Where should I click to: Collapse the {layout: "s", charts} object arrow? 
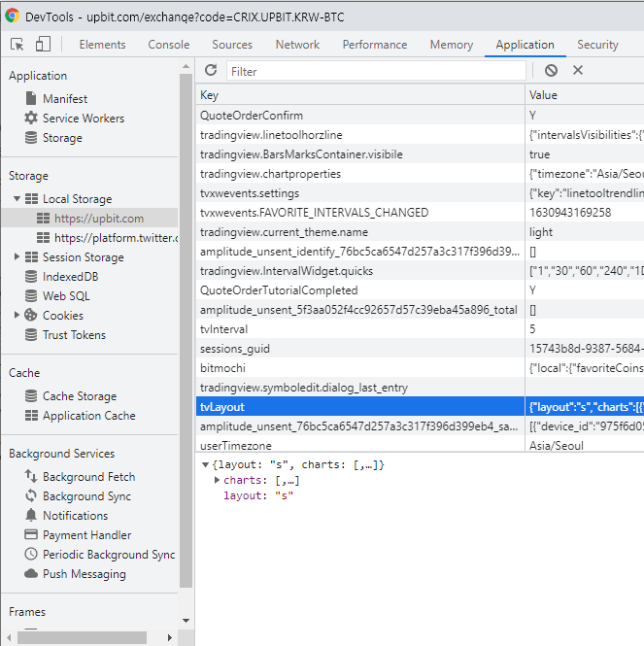click(205, 464)
